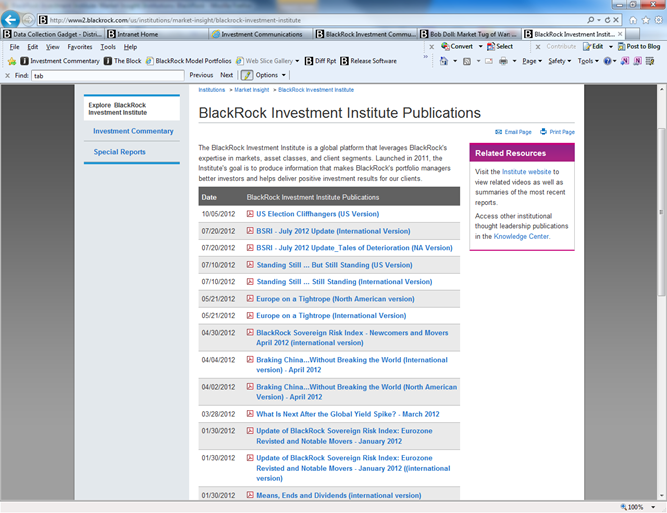Click the Post to Blog button
This screenshot has width=667, height=513.
coord(639,46)
